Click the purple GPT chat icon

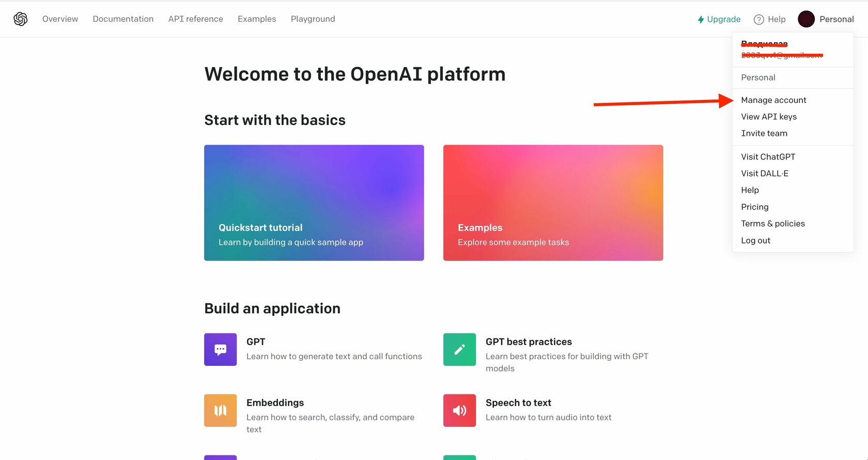pyautogui.click(x=220, y=349)
